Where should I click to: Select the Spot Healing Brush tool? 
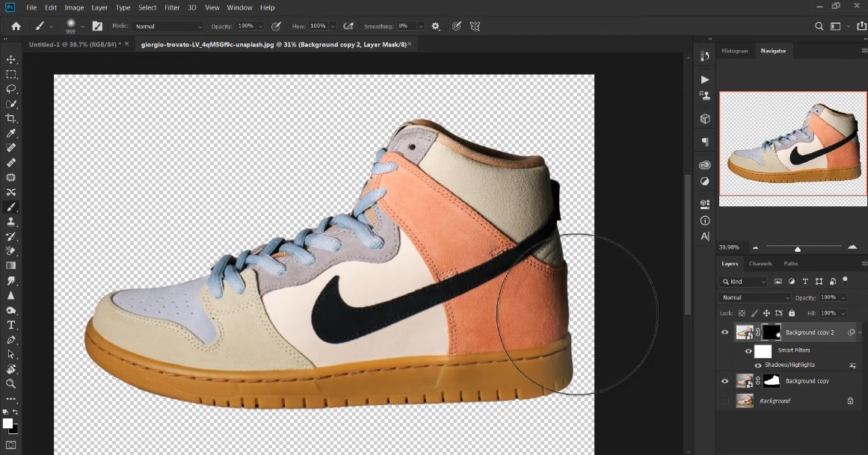(x=11, y=148)
